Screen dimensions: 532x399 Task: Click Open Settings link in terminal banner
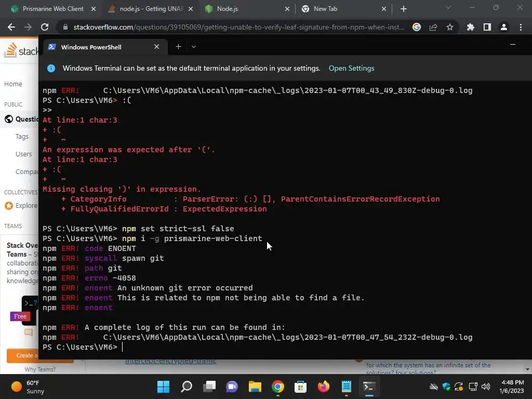tap(352, 68)
